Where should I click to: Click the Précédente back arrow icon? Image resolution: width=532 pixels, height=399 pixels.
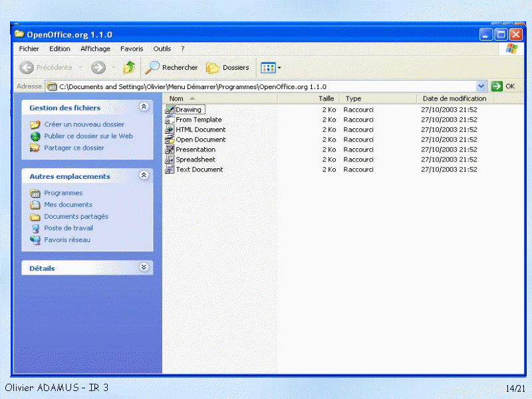(27, 68)
